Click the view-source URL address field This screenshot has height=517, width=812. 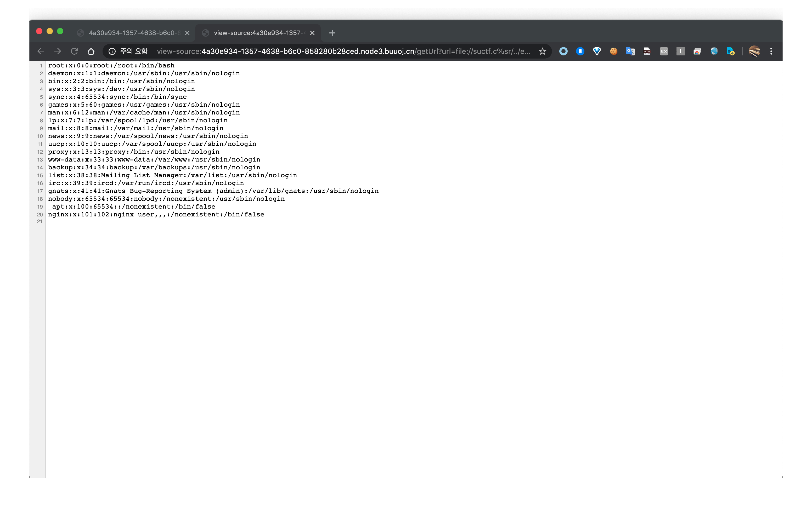click(343, 51)
